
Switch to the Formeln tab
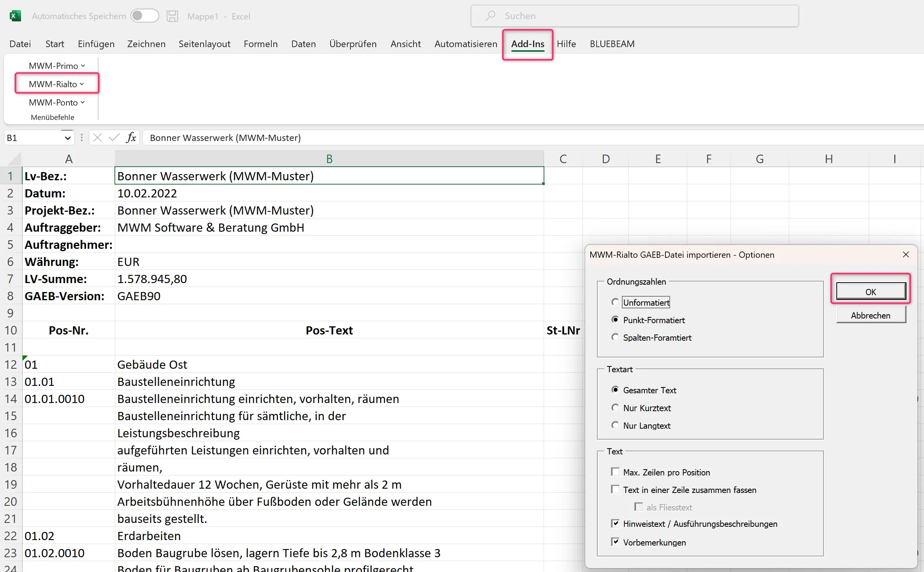[x=261, y=44]
